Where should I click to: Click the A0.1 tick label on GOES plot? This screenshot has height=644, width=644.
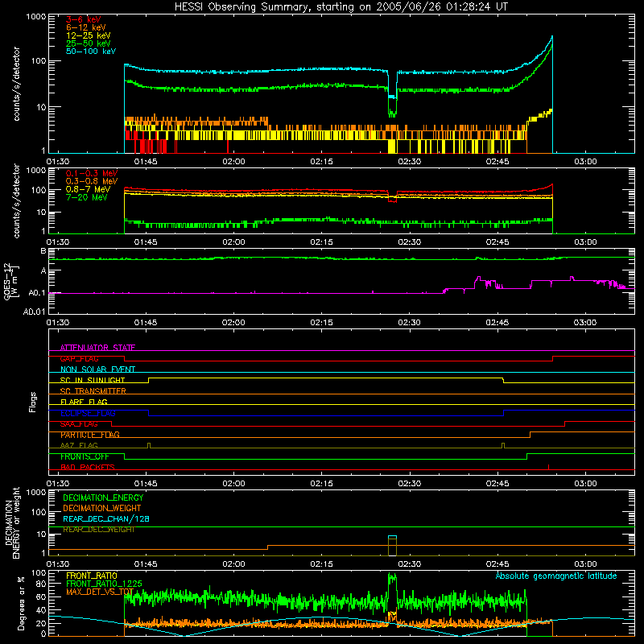pos(36,293)
